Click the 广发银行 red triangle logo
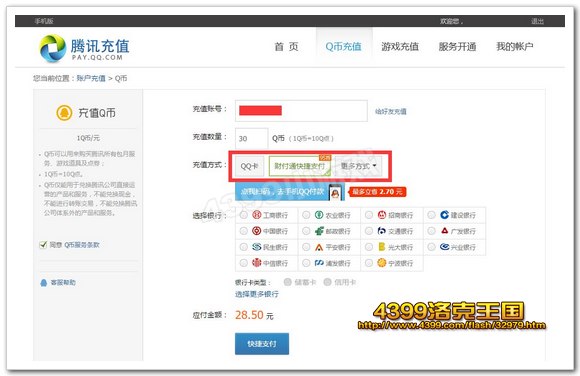 point(444,231)
